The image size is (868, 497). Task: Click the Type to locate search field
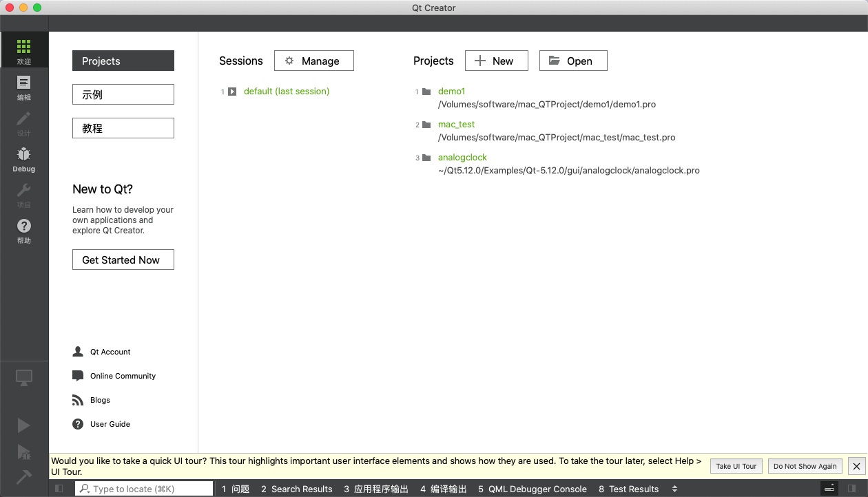144,489
